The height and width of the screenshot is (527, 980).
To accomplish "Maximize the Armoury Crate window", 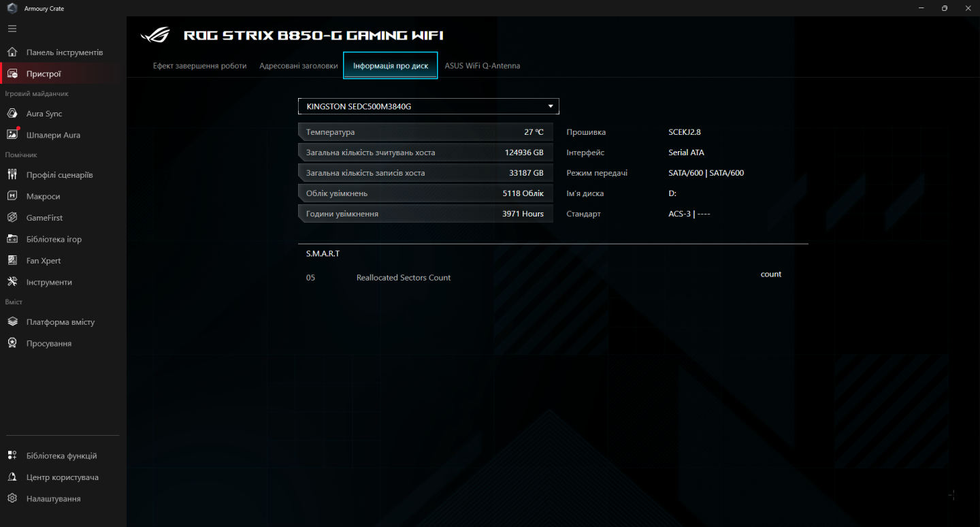I will click(945, 8).
